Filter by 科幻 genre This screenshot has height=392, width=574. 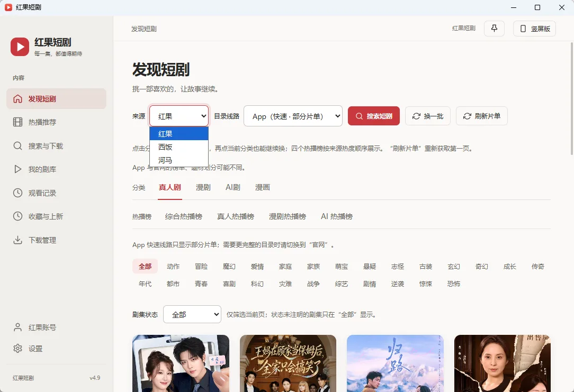tap(257, 284)
